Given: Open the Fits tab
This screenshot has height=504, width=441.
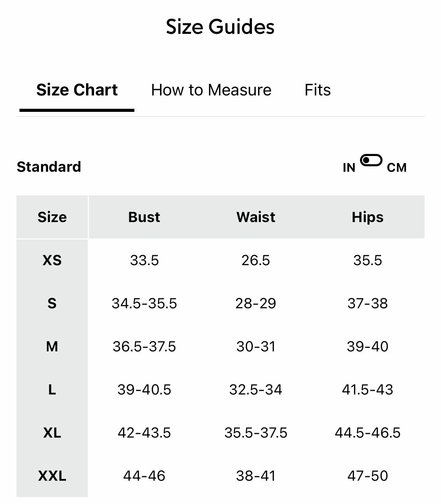Looking at the screenshot, I should [318, 90].
